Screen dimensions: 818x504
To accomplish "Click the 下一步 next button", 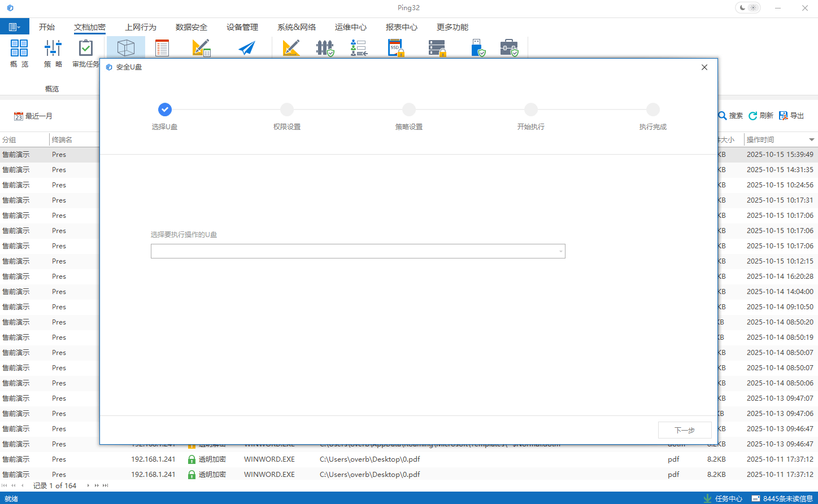I will coord(685,430).
